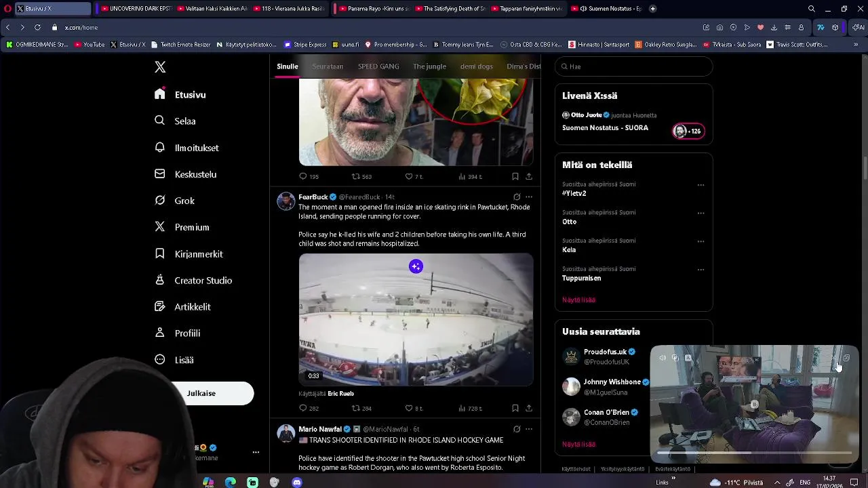Reply to the top post with 195 comments
The height and width of the screenshot is (488, 868).
tap(309, 176)
